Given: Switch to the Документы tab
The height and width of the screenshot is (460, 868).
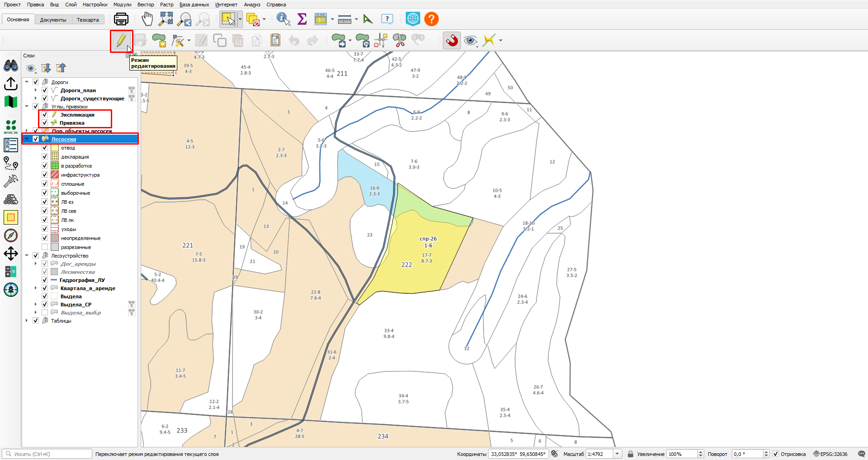Looking at the screenshot, I should tap(53, 19).
